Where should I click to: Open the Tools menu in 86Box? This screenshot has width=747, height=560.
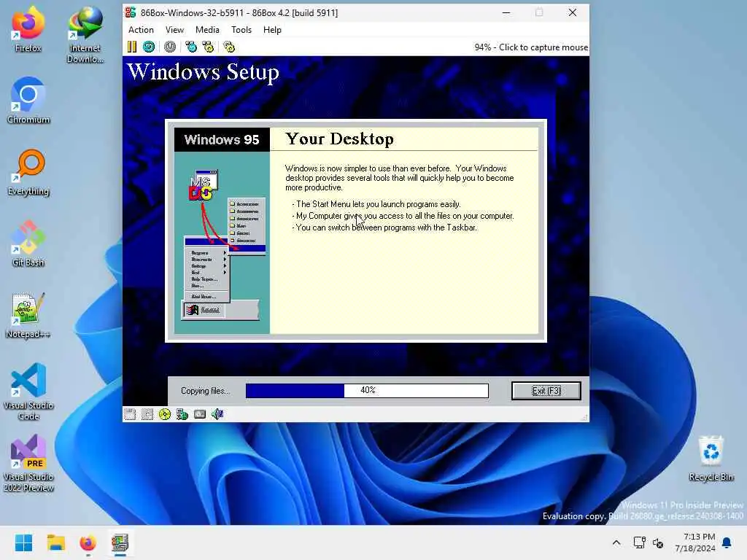[241, 29]
